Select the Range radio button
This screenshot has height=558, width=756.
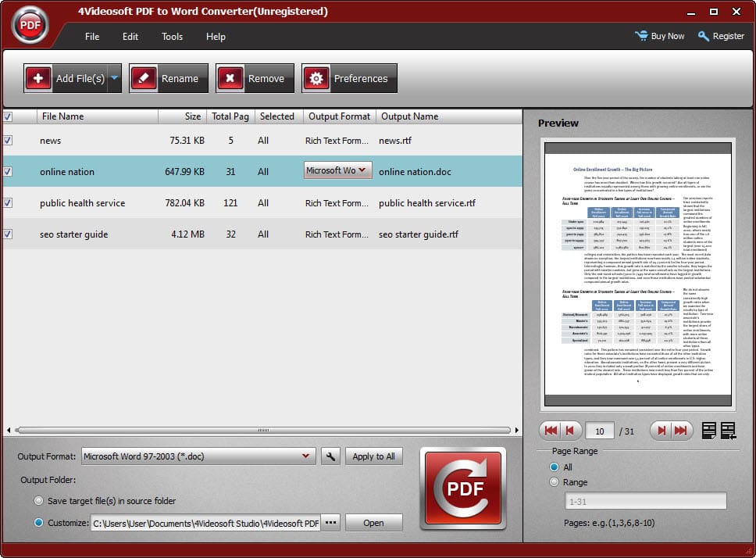click(x=555, y=482)
